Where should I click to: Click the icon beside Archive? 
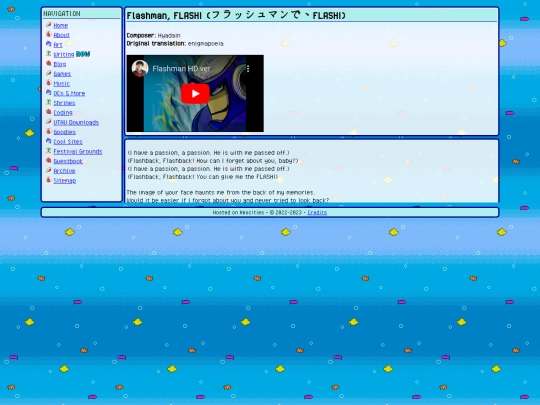[49, 170]
